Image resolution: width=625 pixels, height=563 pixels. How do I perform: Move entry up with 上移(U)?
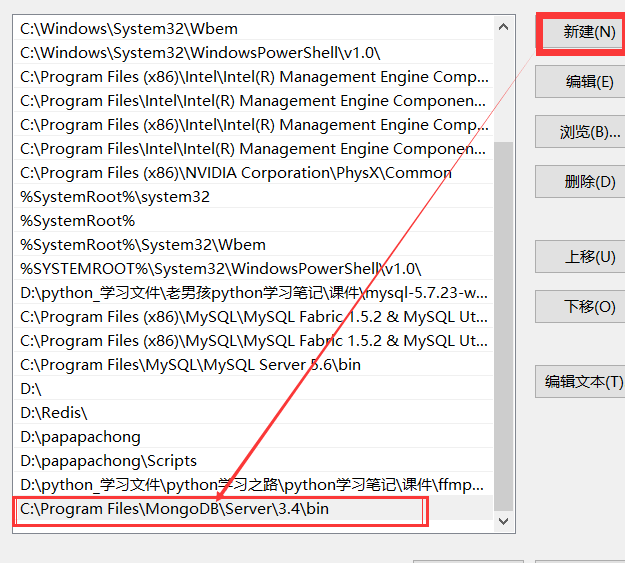click(x=580, y=256)
